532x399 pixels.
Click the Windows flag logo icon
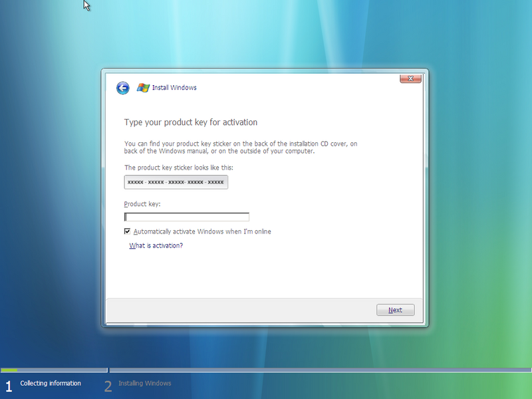[x=143, y=88]
